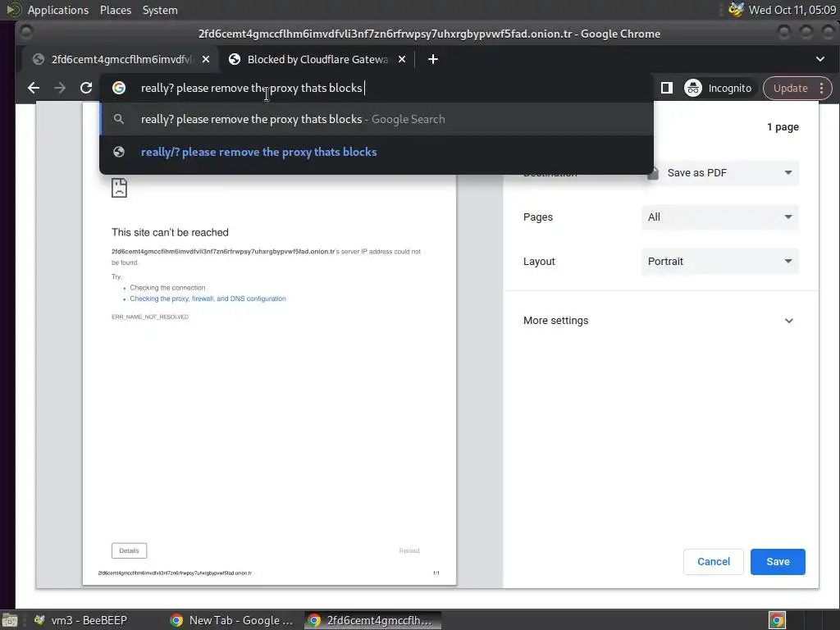Click Cancel in the print dialog
Image resolution: width=840 pixels, height=630 pixels.
point(713,561)
